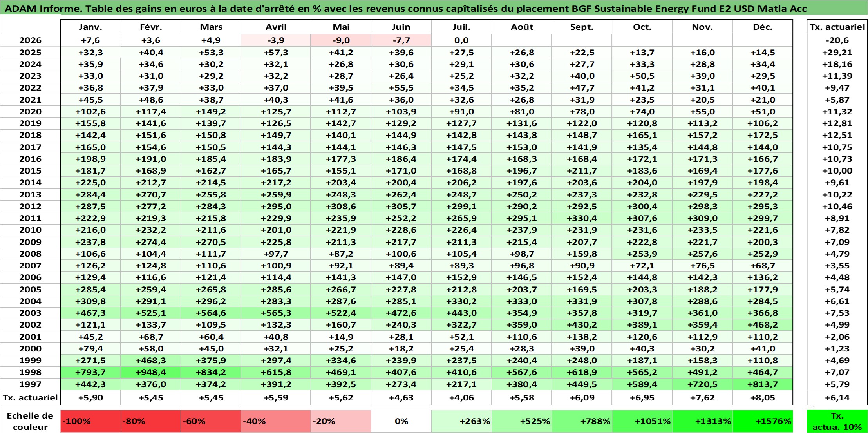Click the +68,7 cell for December 2007

pyautogui.click(x=763, y=266)
